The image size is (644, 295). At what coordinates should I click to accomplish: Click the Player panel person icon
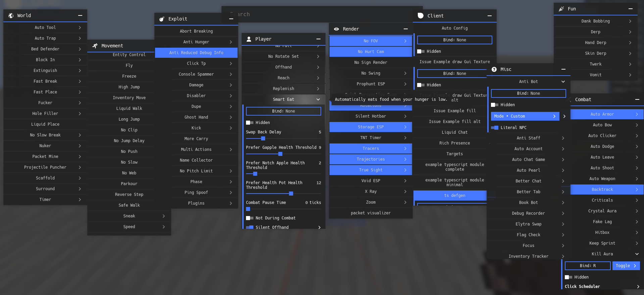pos(249,39)
